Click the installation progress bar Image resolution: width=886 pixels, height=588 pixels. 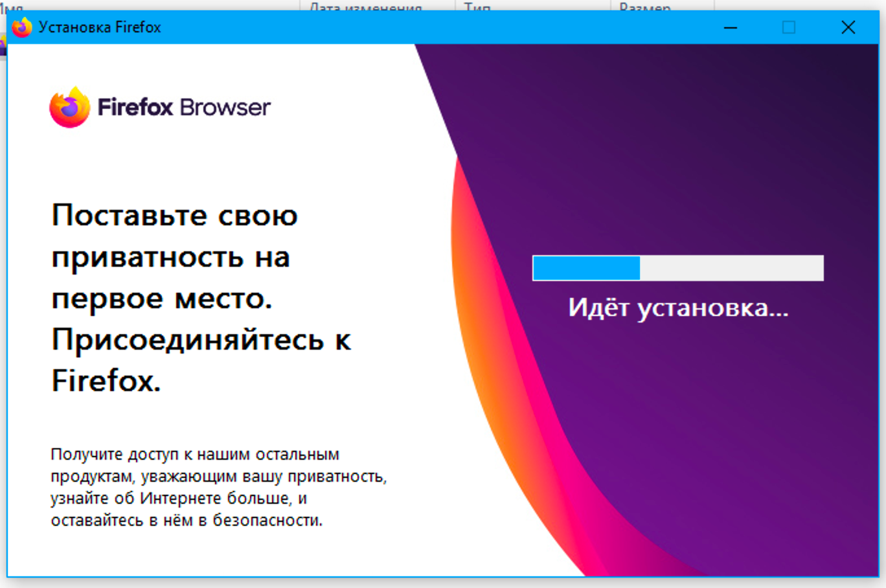[x=678, y=268]
